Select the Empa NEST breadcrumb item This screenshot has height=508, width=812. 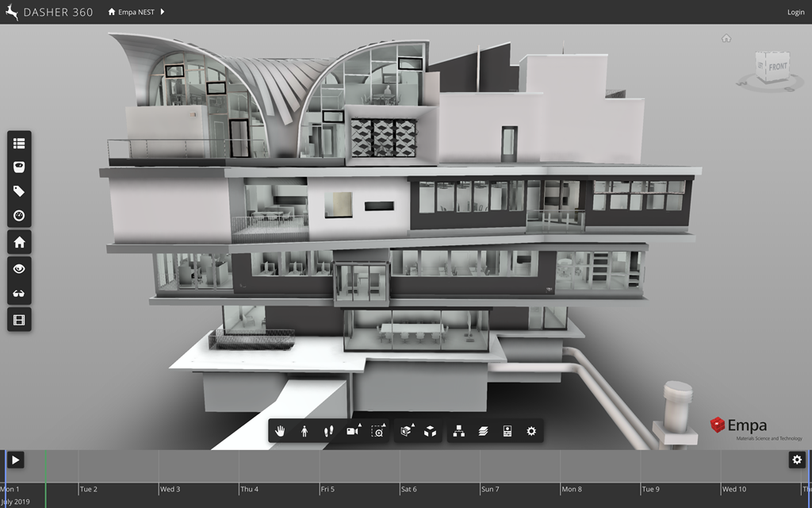132,12
